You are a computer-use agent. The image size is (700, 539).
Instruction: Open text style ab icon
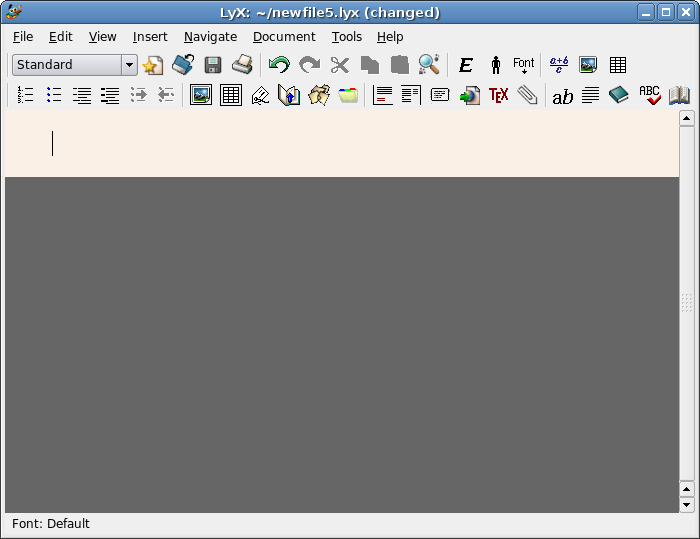562,96
